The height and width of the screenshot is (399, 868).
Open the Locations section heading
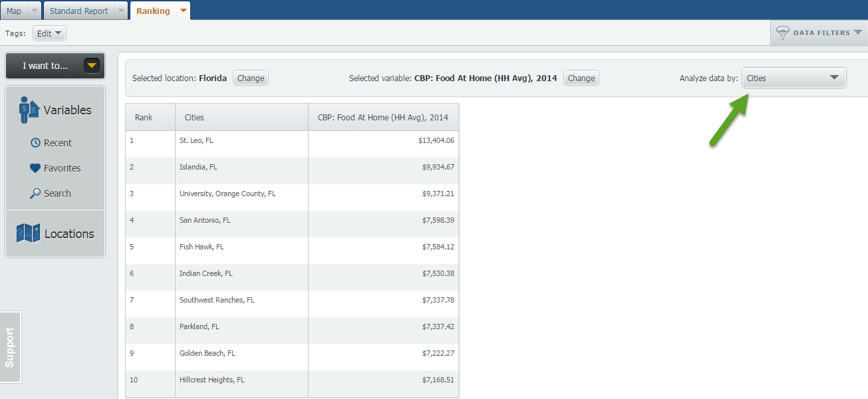click(x=69, y=234)
